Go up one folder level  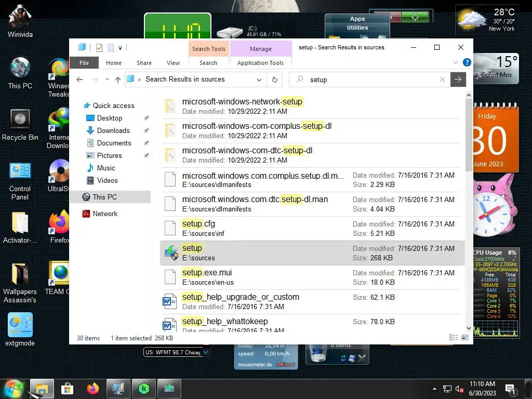click(118, 79)
